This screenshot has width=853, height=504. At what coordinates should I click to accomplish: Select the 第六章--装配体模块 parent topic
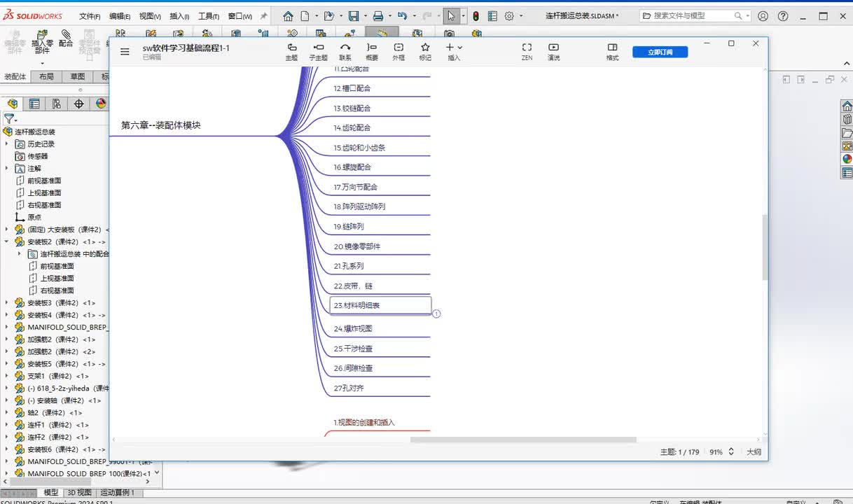tap(161, 125)
